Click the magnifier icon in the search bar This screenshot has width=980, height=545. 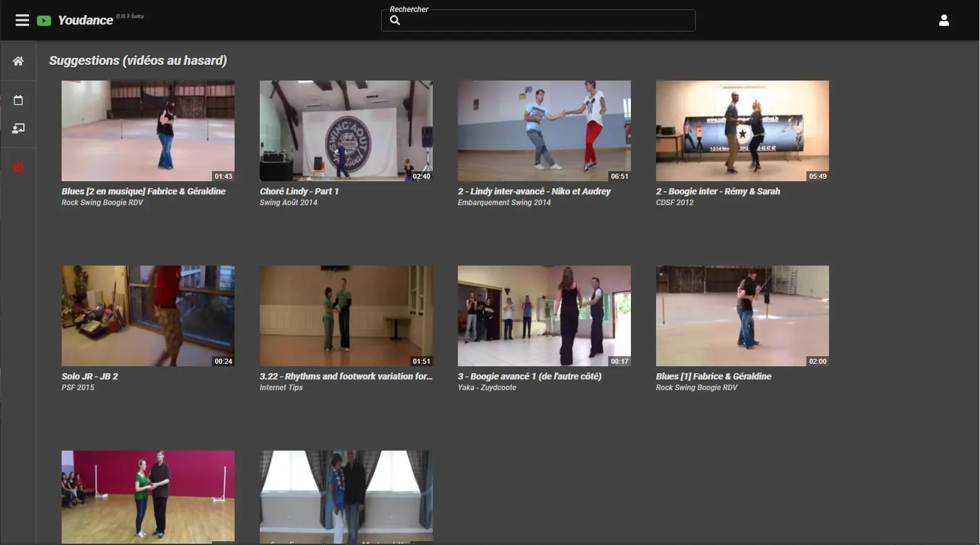click(394, 20)
